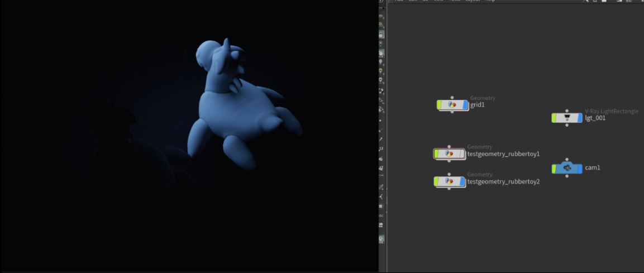Click the lgt_001 node name label
644x273 pixels.
595,118
